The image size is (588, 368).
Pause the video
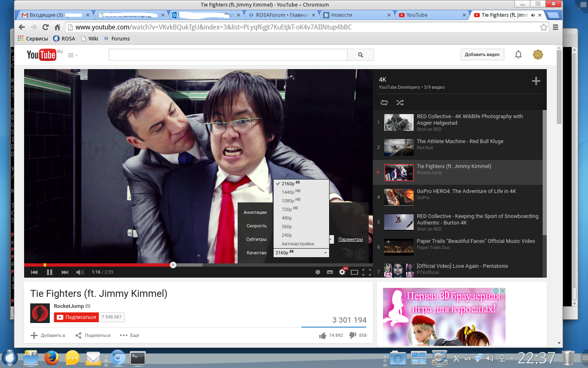click(x=49, y=272)
